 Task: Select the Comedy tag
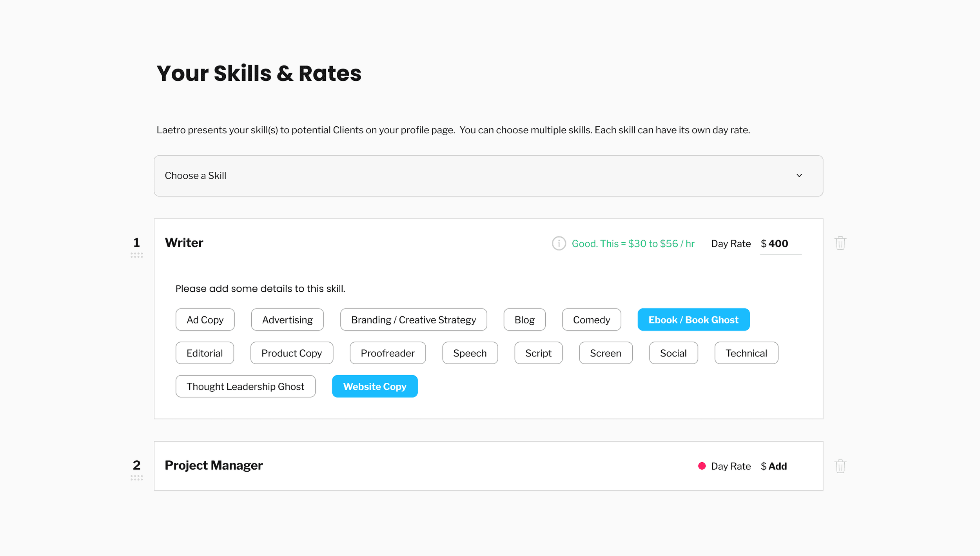(x=591, y=320)
